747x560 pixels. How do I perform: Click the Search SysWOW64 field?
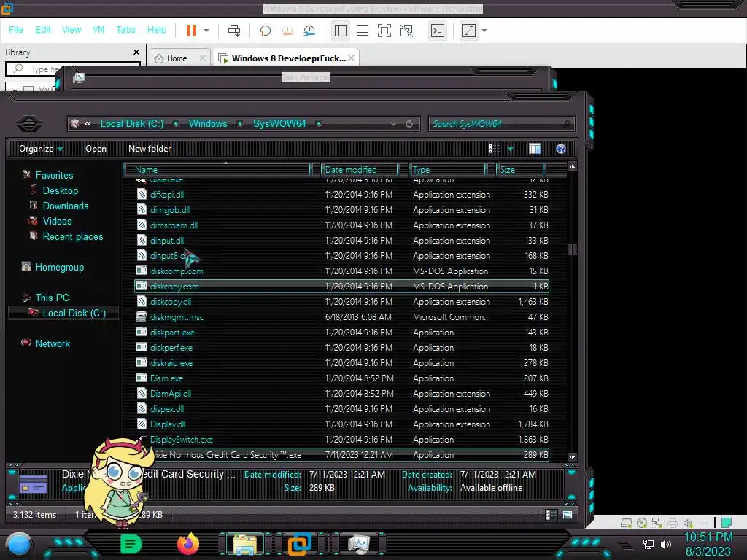click(501, 124)
